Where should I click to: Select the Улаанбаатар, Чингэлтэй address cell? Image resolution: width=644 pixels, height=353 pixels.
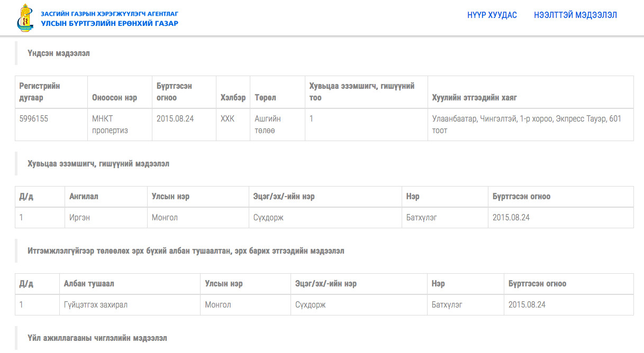(x=531, y=125)
